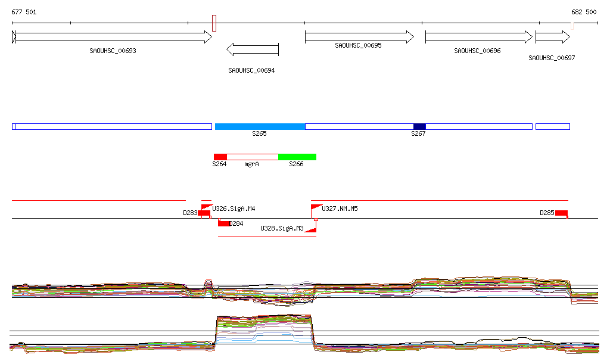Select the green S266 segment
610x364 pixels.
coord(297,157)
